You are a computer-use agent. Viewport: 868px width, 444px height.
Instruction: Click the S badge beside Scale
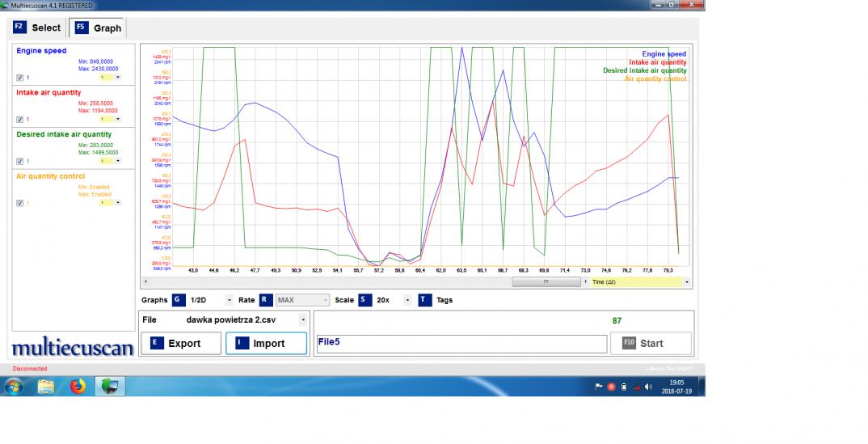pos(364,299)
